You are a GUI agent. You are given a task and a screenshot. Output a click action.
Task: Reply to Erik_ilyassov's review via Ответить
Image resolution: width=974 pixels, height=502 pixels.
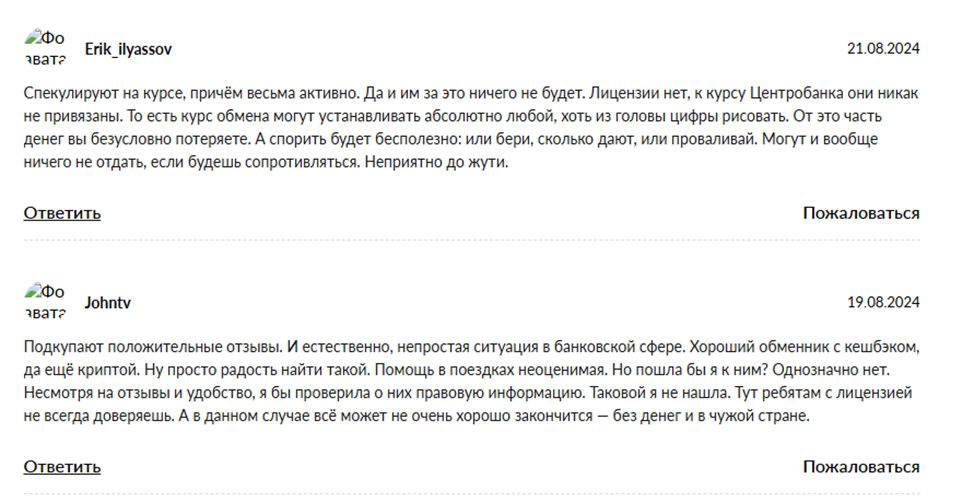click(x=62, y=213)
